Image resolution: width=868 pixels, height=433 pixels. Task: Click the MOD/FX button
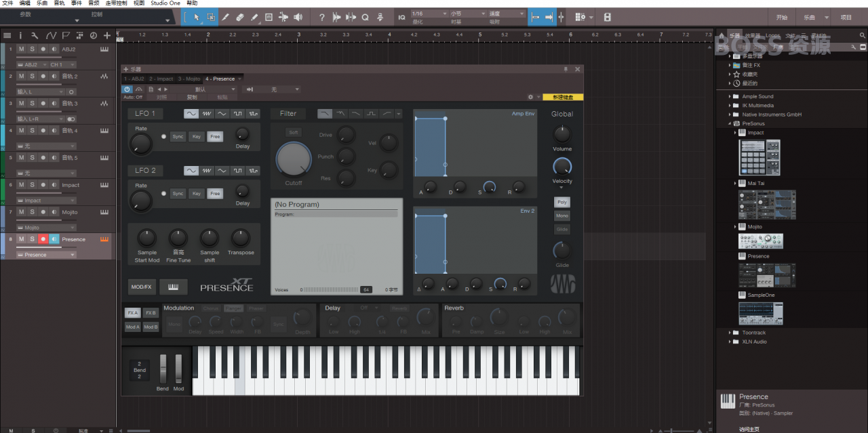(141, 287)
